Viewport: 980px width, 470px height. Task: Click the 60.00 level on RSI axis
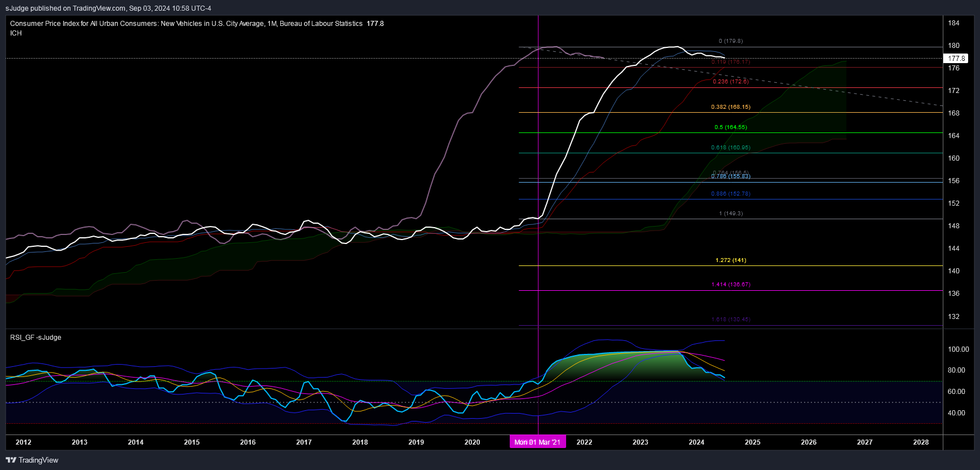point(956,392)
